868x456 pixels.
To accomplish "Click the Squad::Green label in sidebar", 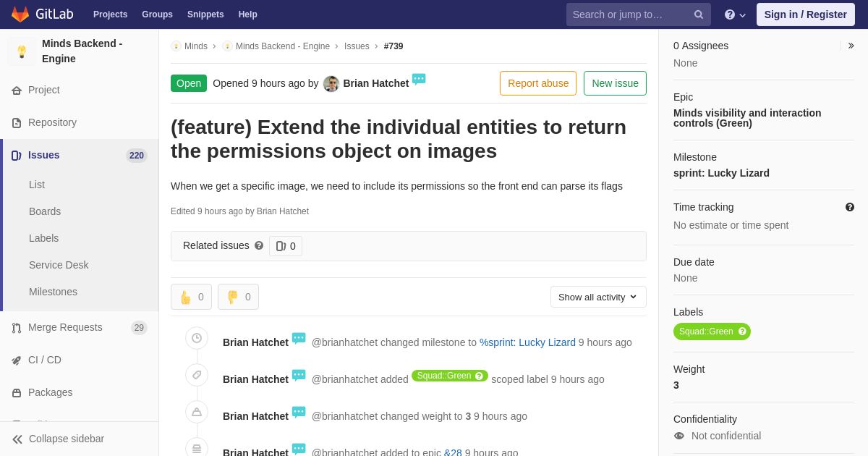I will click(712, 332).
